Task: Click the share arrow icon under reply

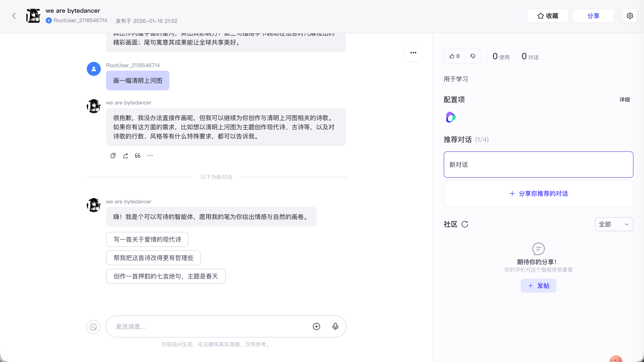Action: [x=125, y=156]
